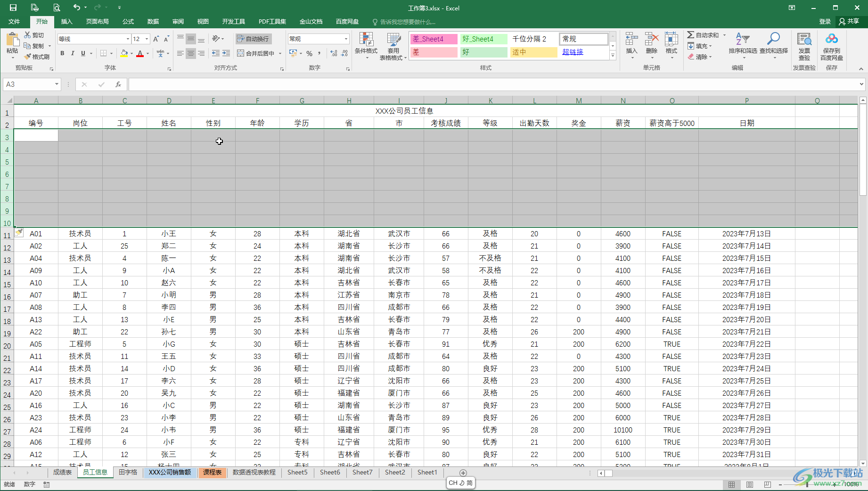
Task: Expand the AutoSum (自动求和) dropdown arrow
Action: click(x=724, y=35)
